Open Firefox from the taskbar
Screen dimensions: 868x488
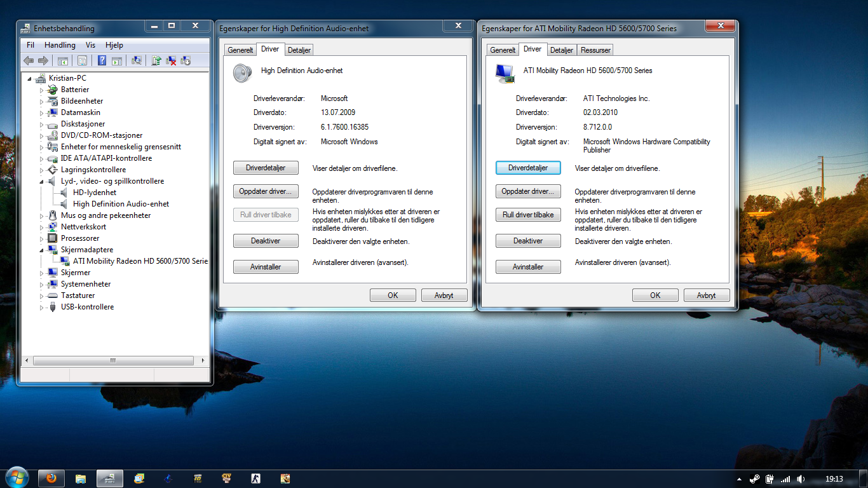tap(51, 478)
